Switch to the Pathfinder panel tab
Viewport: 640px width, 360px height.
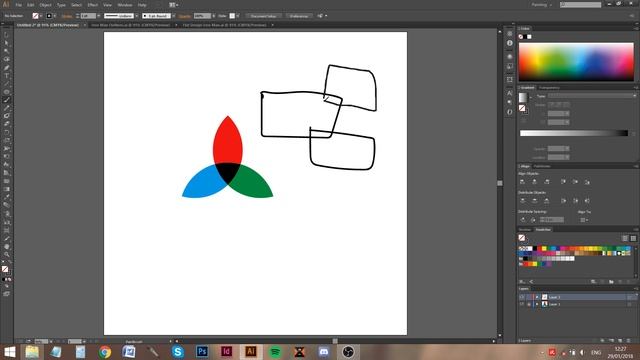[542, 166]
